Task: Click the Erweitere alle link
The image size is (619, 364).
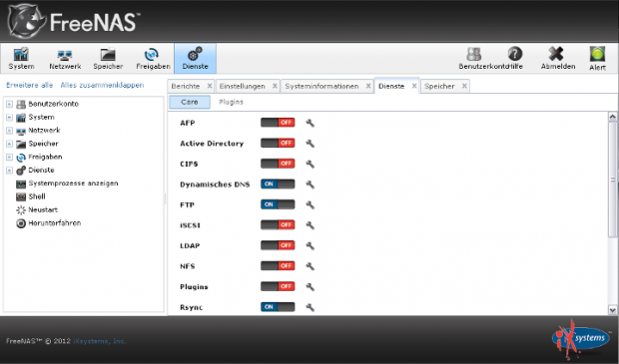Action: [x=30, y=85]
